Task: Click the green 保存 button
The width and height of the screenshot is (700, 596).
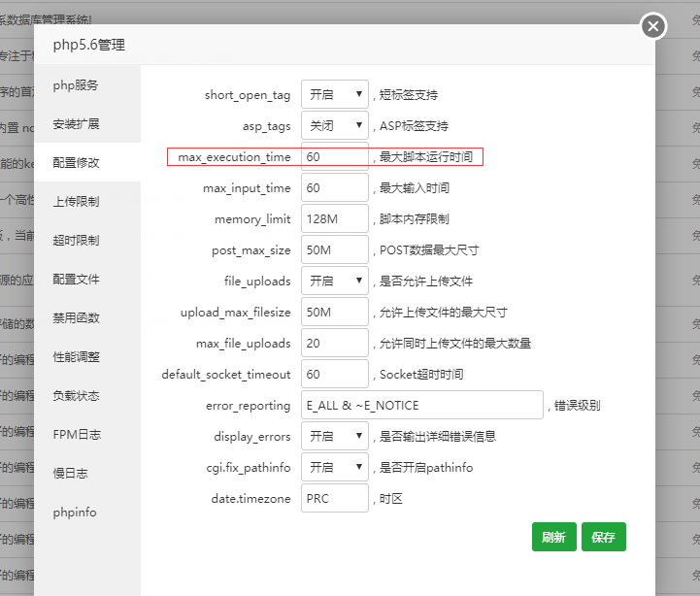Action: 603,537
